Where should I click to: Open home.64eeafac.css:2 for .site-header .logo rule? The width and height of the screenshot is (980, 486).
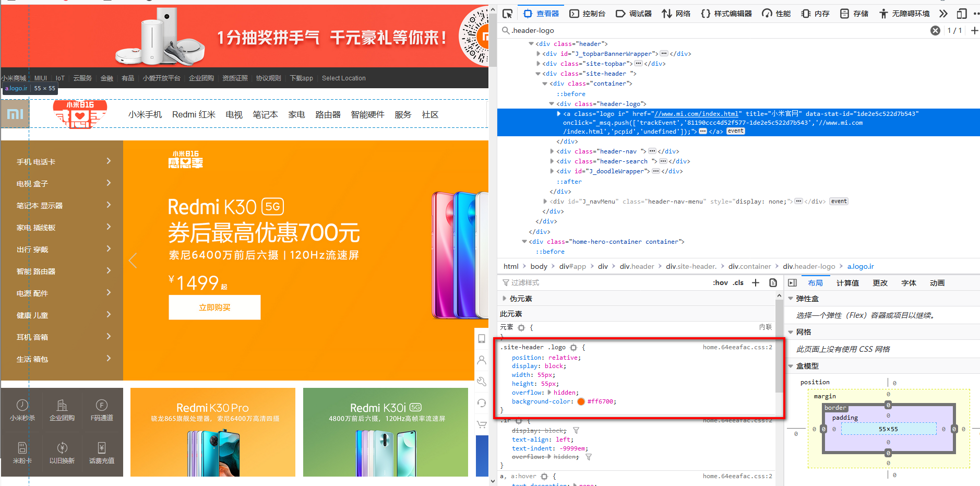click(x=737, y=347)
